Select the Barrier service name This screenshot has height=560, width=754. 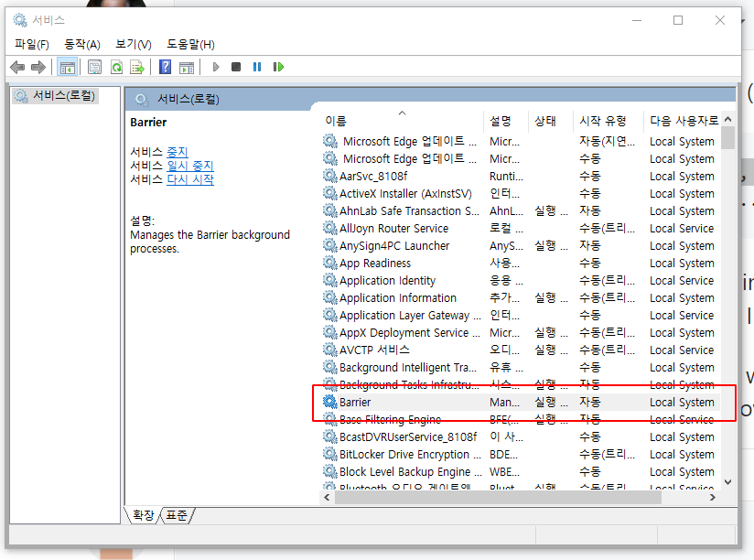355,402
